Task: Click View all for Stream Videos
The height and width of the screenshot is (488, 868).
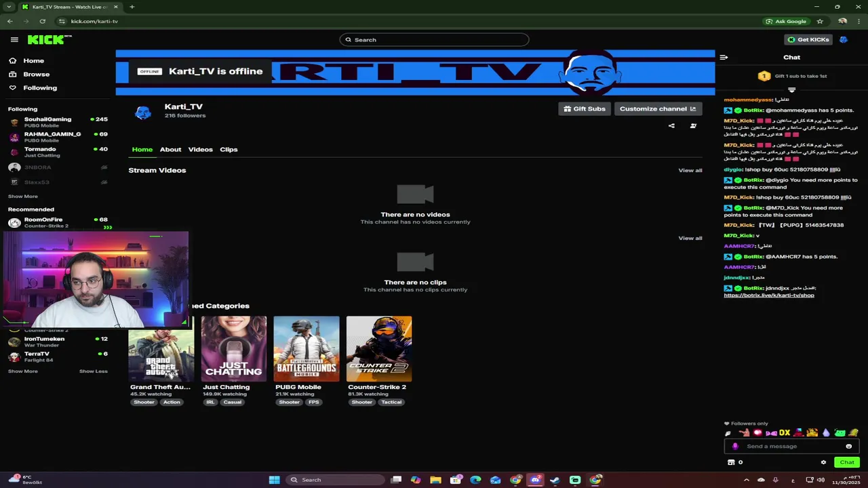Action: point(690,171)
